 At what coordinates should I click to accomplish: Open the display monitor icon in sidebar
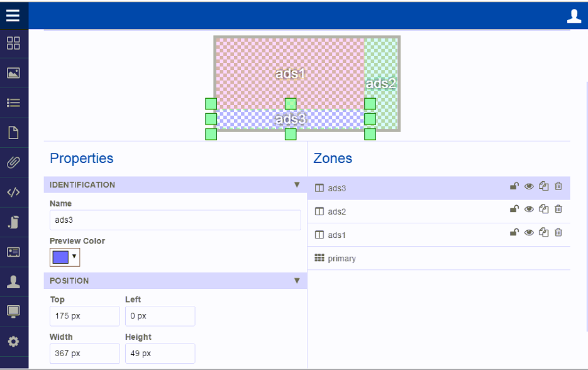pos(13,311)
